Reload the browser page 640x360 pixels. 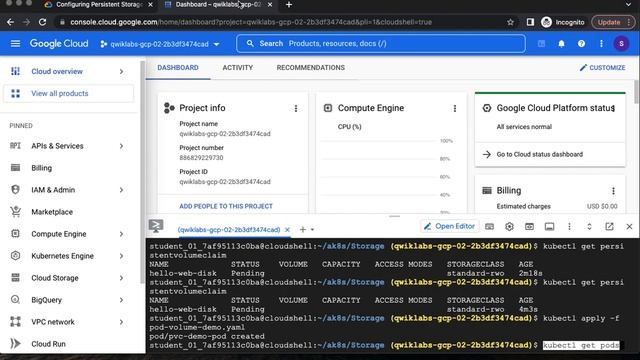pos(42,22)
